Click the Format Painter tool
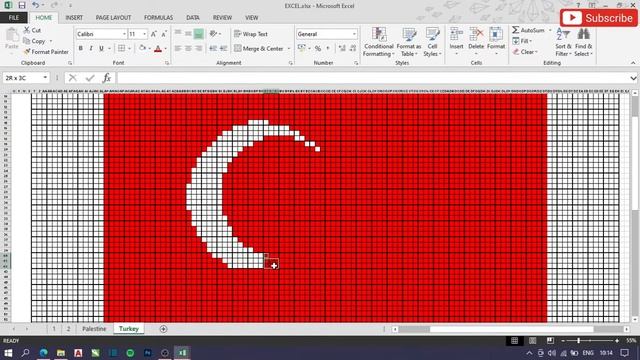 [46, 52]
